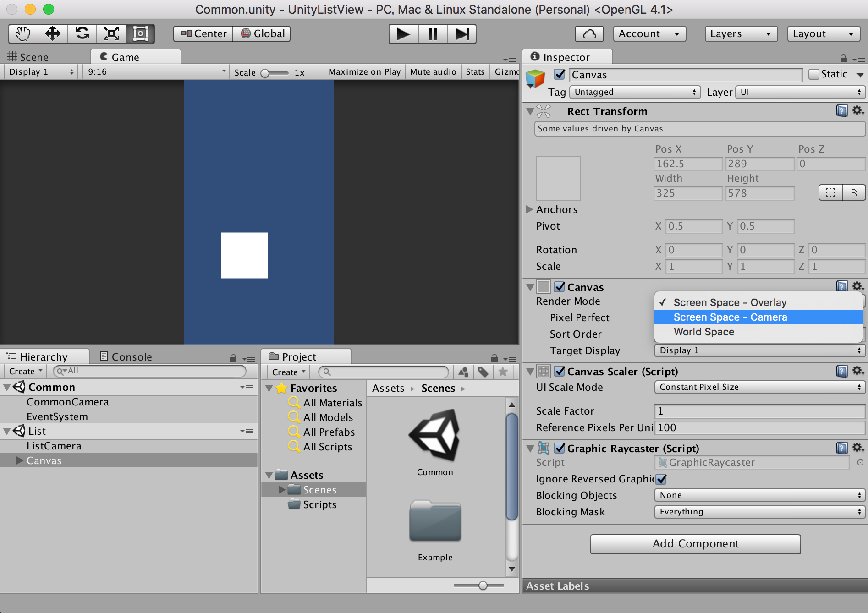Toggle the Canvas component enabled checkbox
Screen dimensions: 868x613
[560, 287]
